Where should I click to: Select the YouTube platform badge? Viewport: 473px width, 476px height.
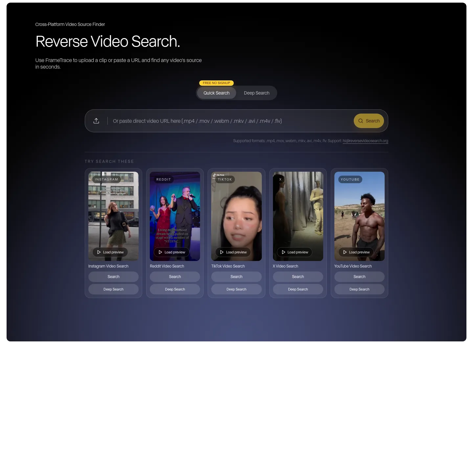pyautogui.click(x=350, y=180)
